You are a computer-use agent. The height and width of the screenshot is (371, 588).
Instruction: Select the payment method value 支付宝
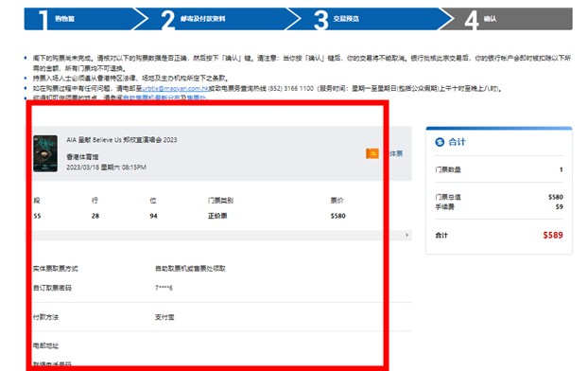(x=164, y=317)
